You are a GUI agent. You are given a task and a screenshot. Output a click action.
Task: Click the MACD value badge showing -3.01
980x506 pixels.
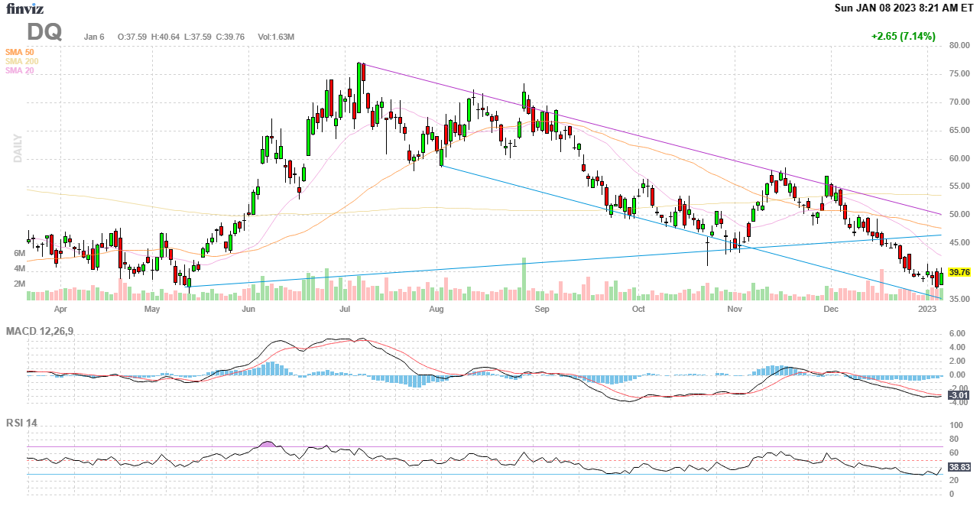pos(958,395)
